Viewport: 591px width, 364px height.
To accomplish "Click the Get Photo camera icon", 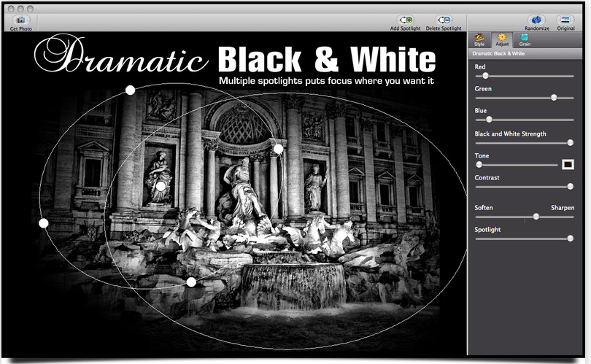I will (x=20, y=20).
